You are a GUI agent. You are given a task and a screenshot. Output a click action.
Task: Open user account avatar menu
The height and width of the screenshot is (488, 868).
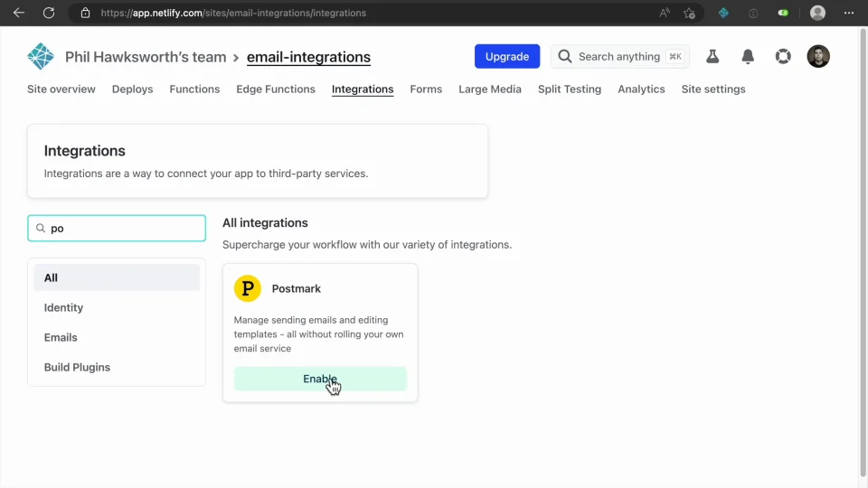pyautogui.click(x=818, y=56)
